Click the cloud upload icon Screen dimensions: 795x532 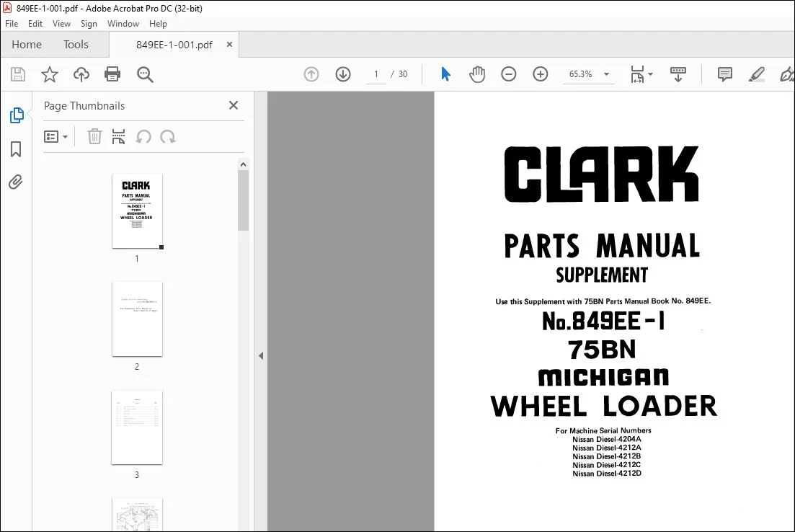(x=81, y=74)
